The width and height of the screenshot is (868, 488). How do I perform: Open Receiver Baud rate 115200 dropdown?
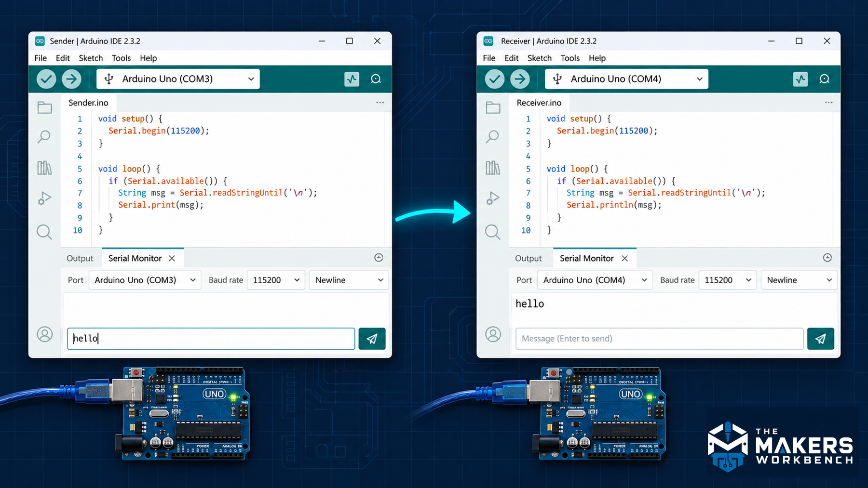pos(728,280)
